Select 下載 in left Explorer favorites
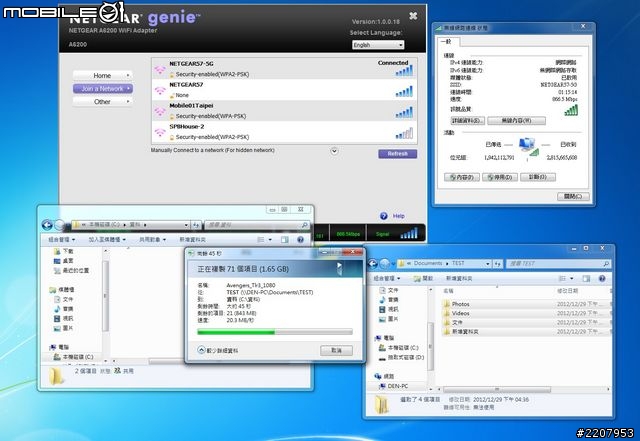 (x=64, y=251)
